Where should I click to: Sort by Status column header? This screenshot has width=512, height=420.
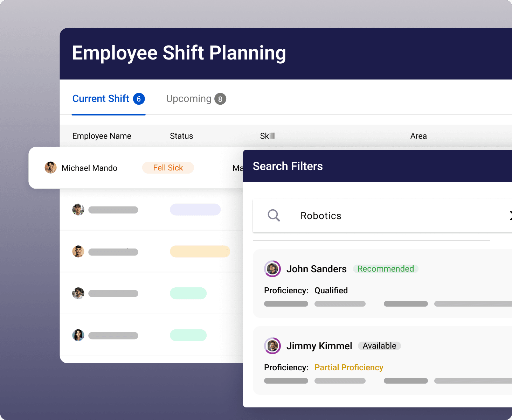pyautogui.click(x=181, y=136)
